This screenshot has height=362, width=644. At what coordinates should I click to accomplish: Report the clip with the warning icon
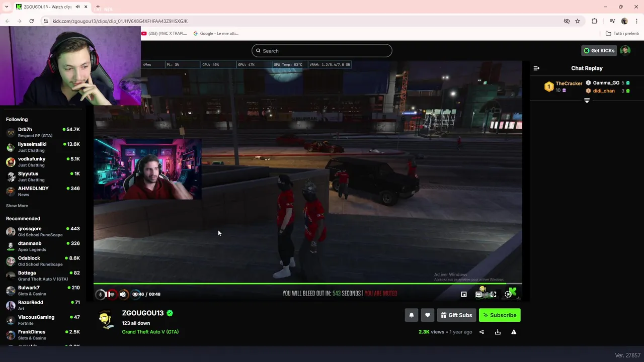pos(514,332)
